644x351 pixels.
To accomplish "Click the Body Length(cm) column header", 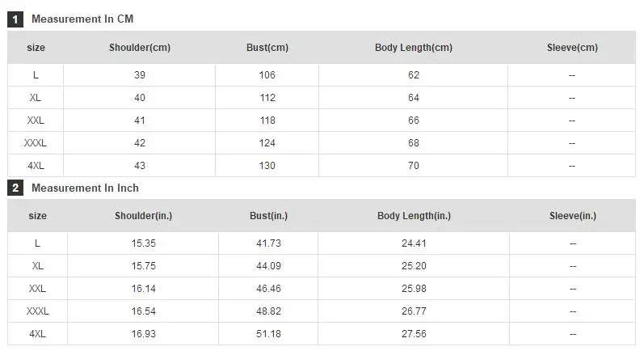I will 414,47.
